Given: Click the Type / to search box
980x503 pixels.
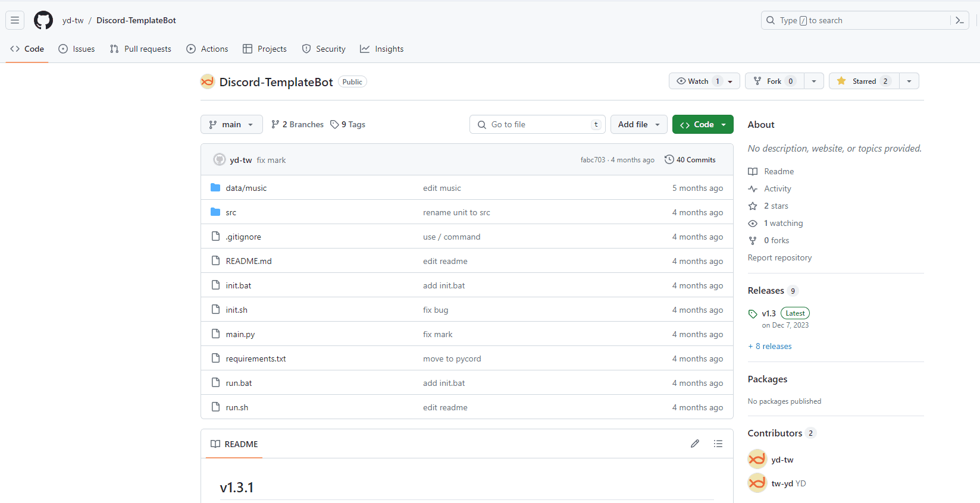Looking at the screenshot, I should click(x=855, y=20).
